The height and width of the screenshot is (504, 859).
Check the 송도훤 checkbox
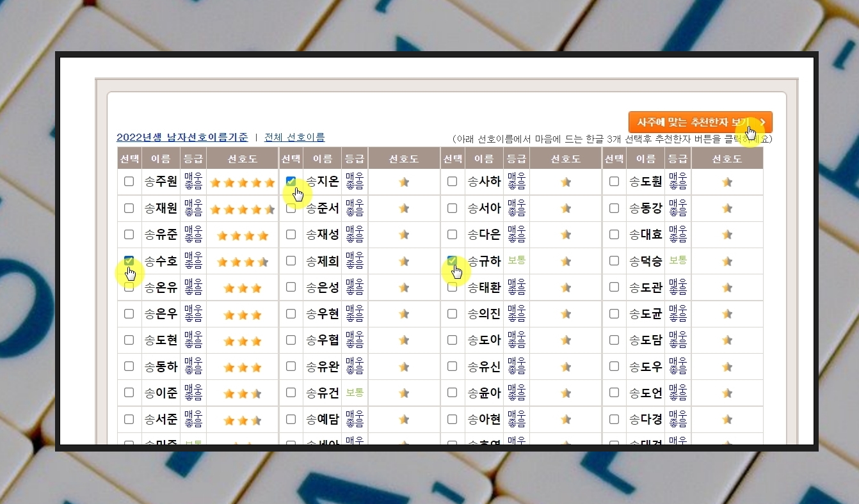click(614, 182)
